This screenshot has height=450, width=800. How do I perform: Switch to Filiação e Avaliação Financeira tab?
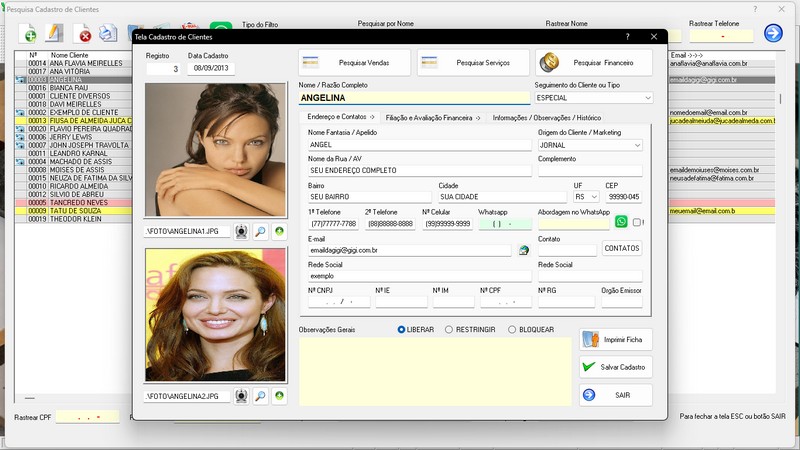(432, 117)
